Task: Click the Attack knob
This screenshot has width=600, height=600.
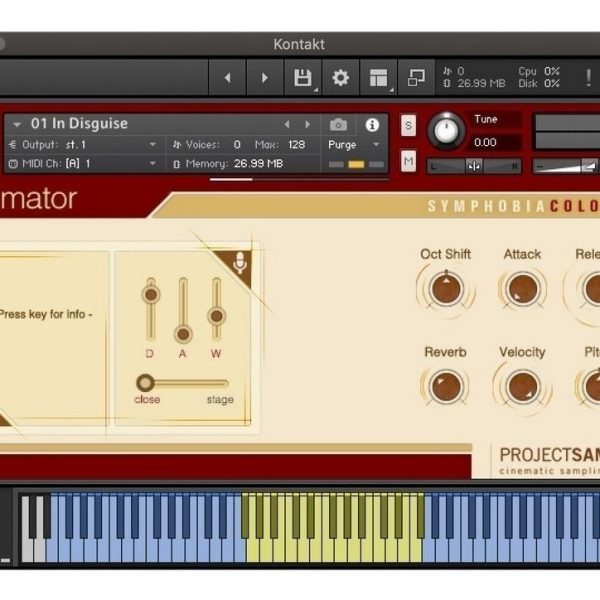Action: coord(523,289)
